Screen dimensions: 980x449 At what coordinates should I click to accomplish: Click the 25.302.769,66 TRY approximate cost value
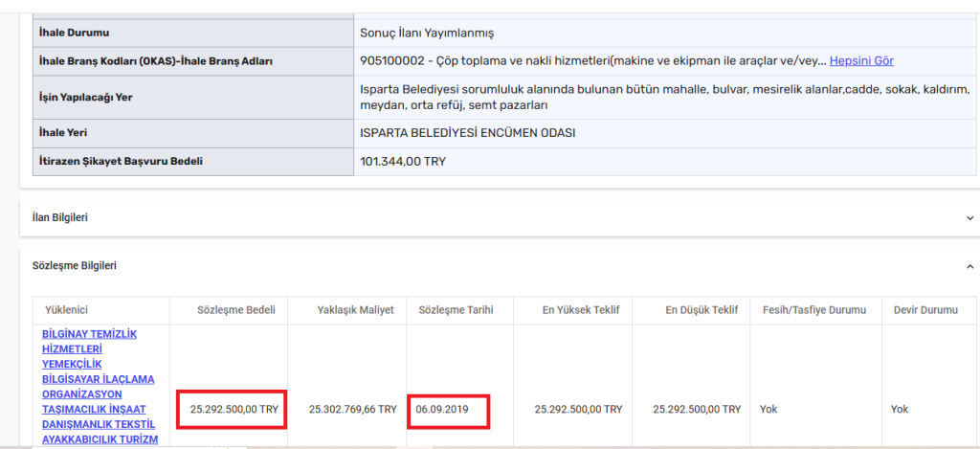pyautogui.click(x=353, y=410)
